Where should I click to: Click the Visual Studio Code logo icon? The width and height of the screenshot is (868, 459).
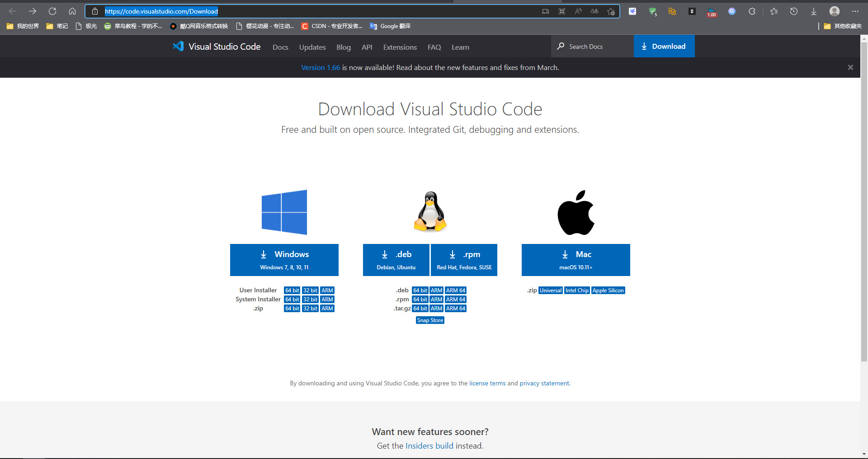[178, 46]
